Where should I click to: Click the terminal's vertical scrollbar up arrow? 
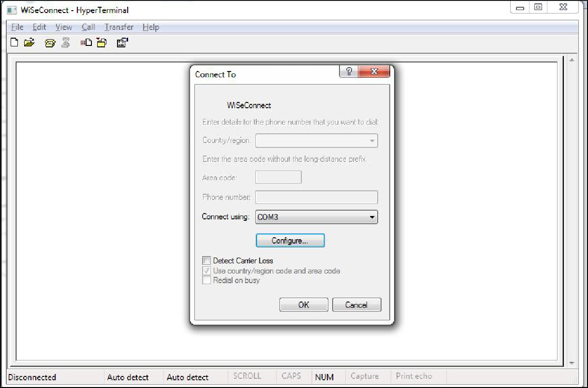[x=572, y=61]
